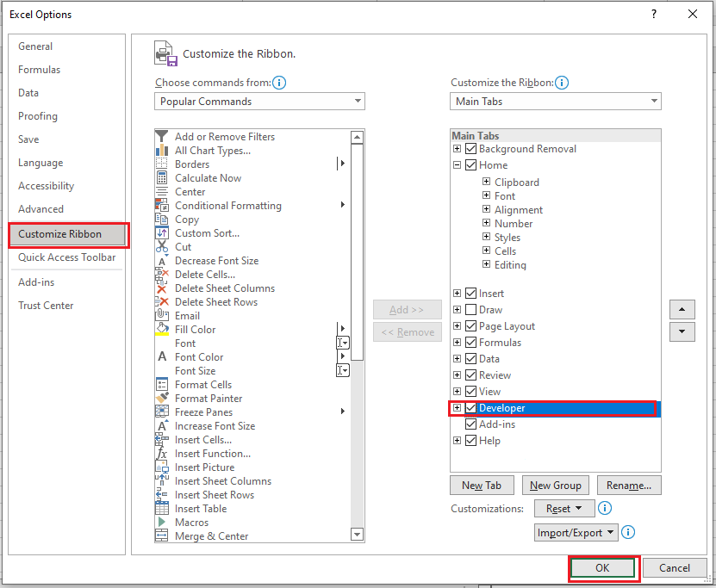
Task: Click the Copy command icon
Action: click(x=162, y=219)
